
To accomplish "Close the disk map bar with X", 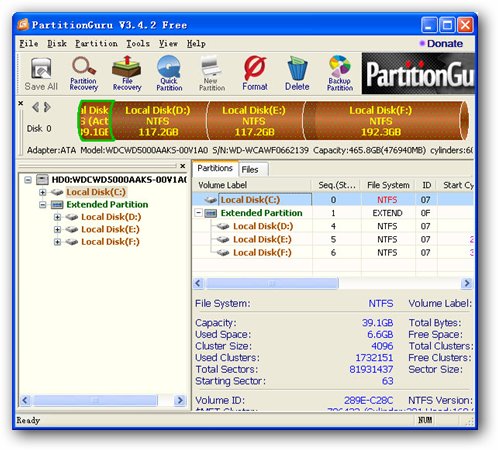I will pyautogui.click(x=21, y=103).
